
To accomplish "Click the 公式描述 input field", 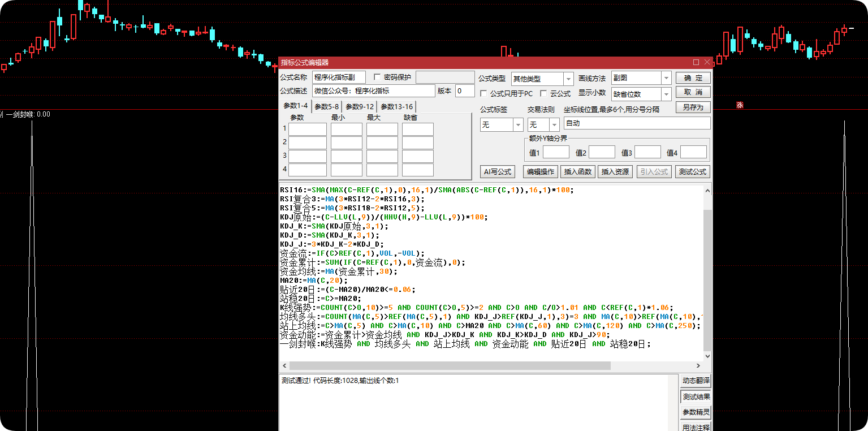I will coord(373,90).
